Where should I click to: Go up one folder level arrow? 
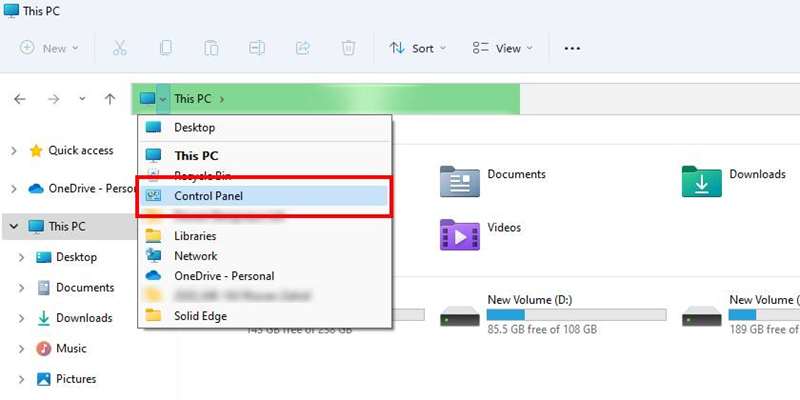tap(110, 99)
